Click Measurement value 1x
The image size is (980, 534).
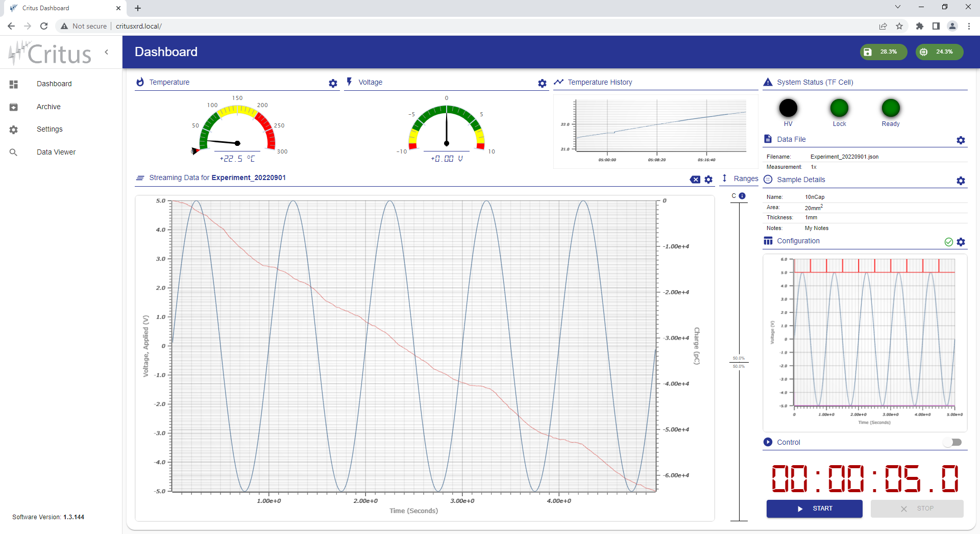pos(814,167)
